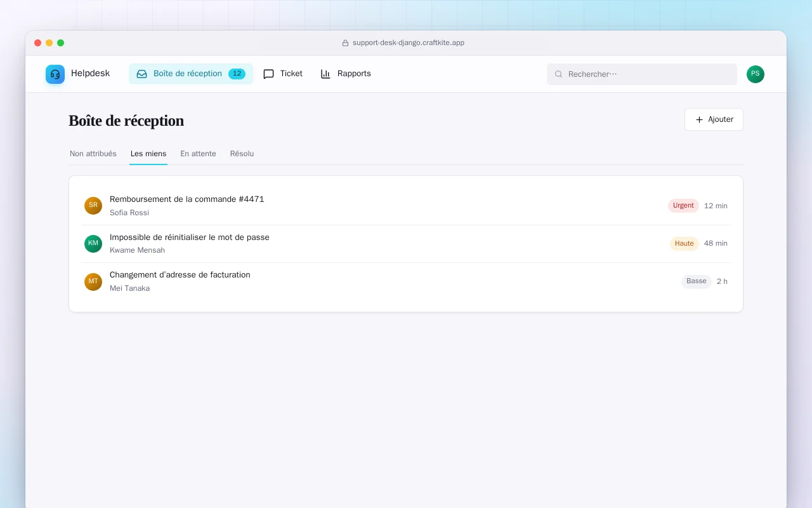
Task: Click the SR avatar for Sofia Rossi
Action: click(93, 206)
